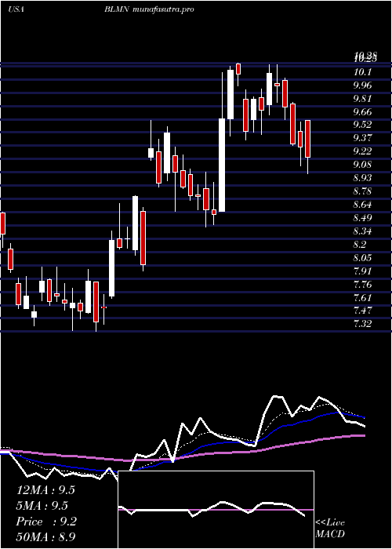Click the 9.22 price axis label
The image size is (392, 549).
point(364,151)
